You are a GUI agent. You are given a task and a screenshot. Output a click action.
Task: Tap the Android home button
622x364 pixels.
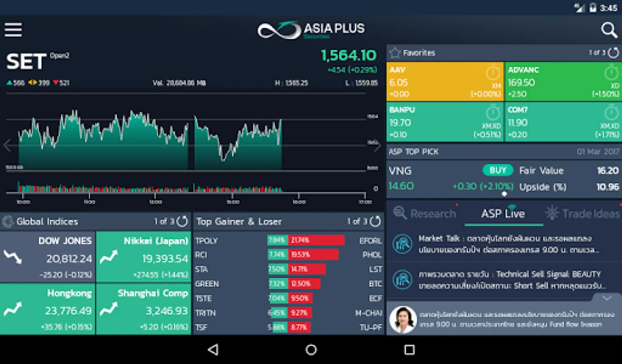click(x=311, y=349)
